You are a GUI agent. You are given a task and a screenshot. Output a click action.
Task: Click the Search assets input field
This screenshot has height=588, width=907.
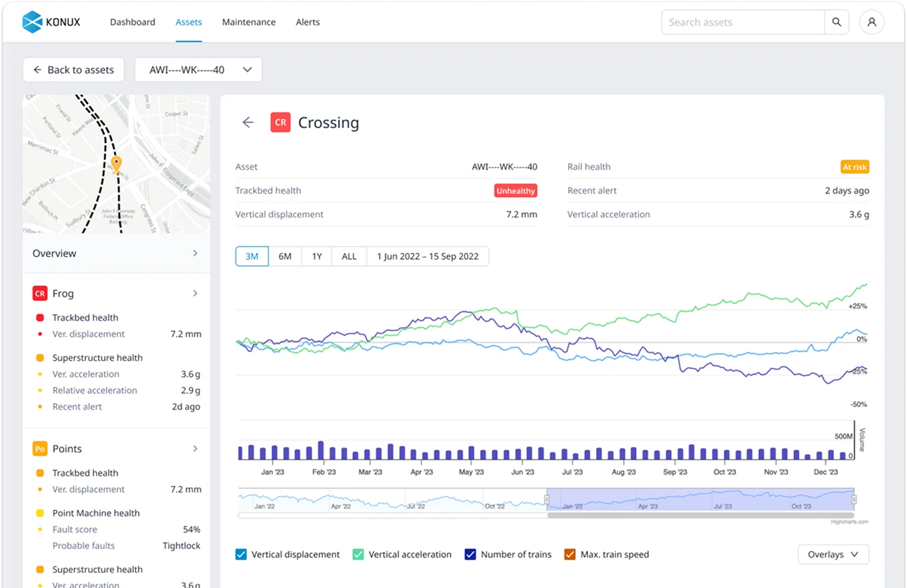coord(743,22)
